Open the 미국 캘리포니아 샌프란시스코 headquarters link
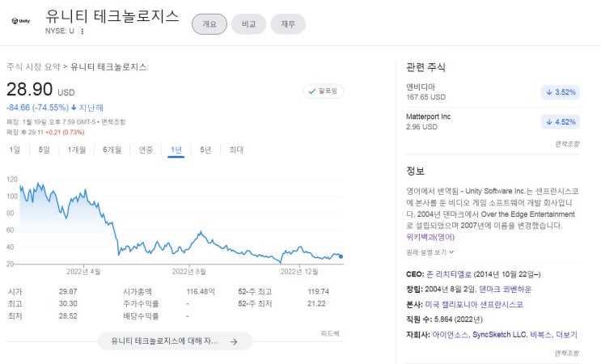 click(x=474, y=305)
